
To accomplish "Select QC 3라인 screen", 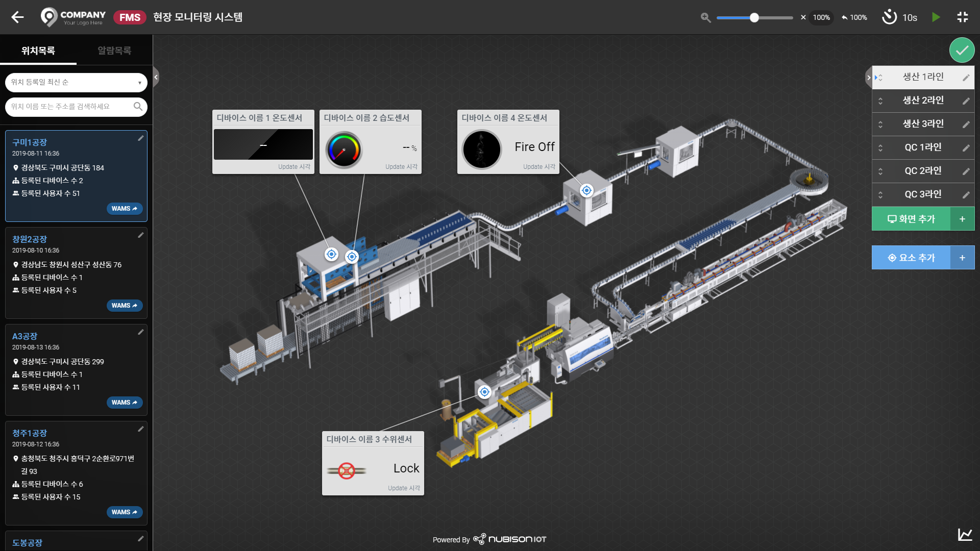I will tap(923, 194).
